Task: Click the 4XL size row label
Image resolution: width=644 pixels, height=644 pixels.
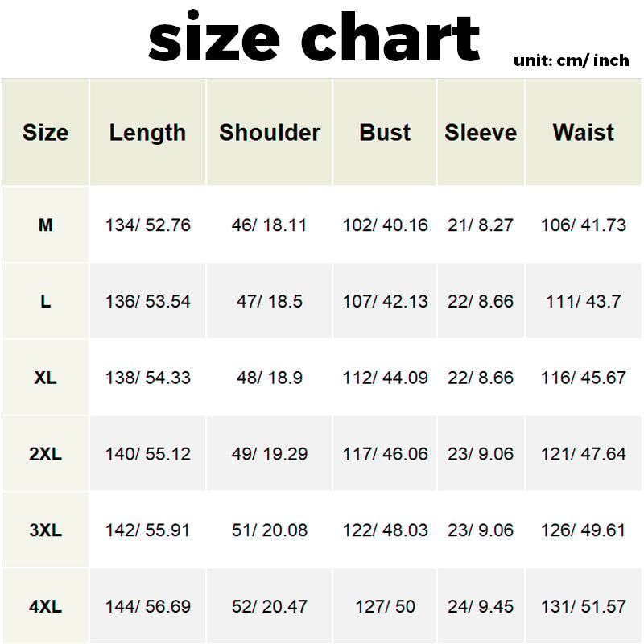Action: click(x=45, y=606)
